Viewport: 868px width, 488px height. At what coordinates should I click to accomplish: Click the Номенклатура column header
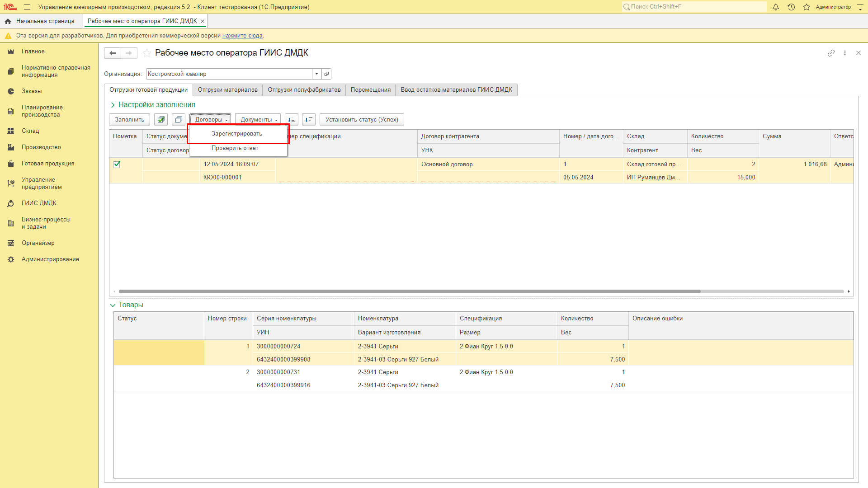(405, 319)
